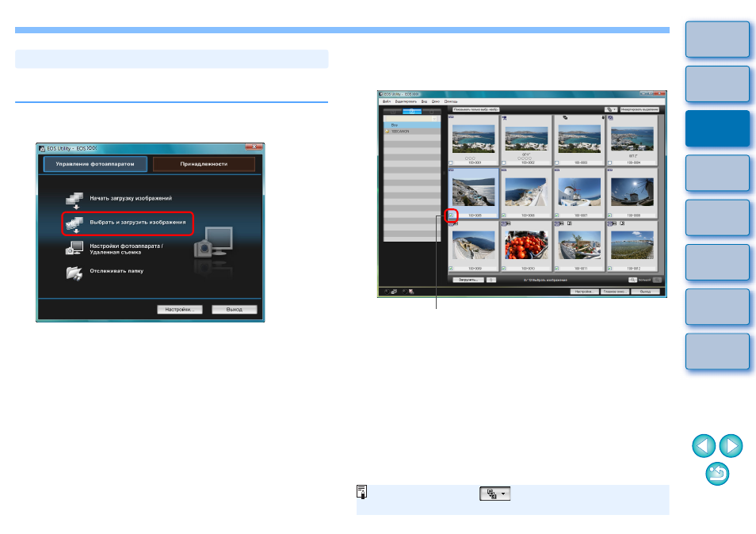Click the tomatoes thumbnail 100-0010
Viewport: 756px width, 534px height.
click(526, 245)
